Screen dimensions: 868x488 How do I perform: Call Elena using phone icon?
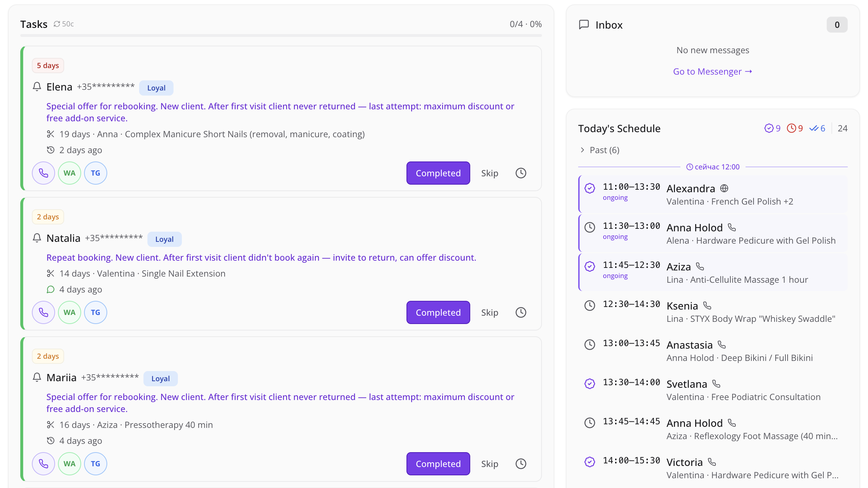tap(43, 173)
